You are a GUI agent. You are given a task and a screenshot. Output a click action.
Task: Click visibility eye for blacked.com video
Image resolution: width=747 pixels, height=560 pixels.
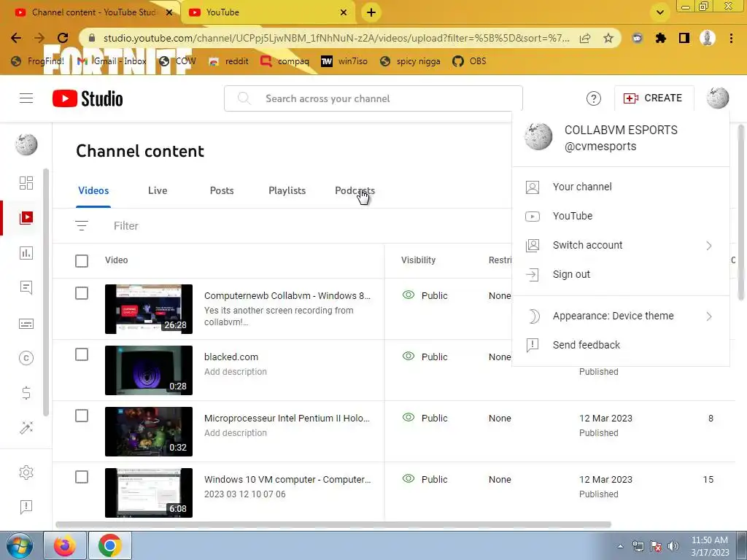[409, 356]
